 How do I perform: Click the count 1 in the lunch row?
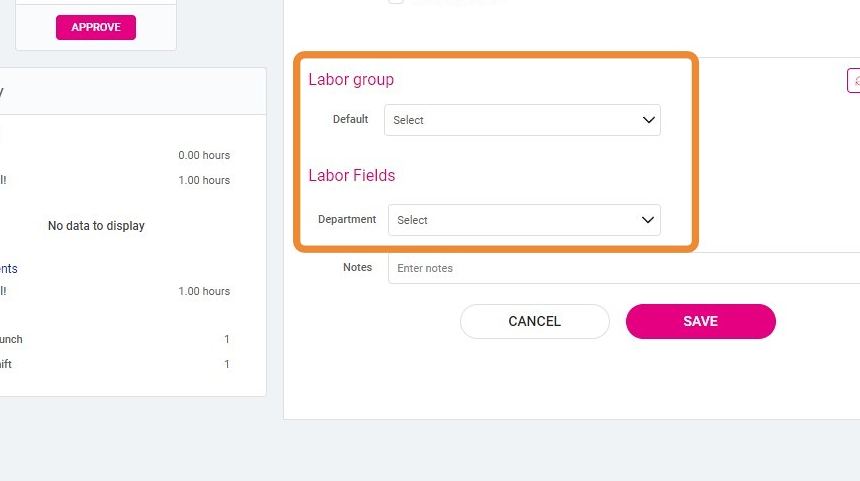(x=227, y=339)
